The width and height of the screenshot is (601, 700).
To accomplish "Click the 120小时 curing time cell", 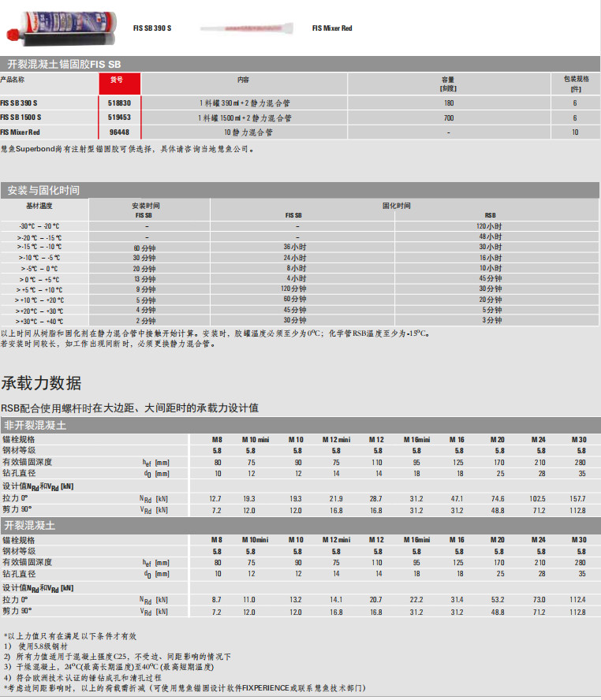I will pos(491,226).
